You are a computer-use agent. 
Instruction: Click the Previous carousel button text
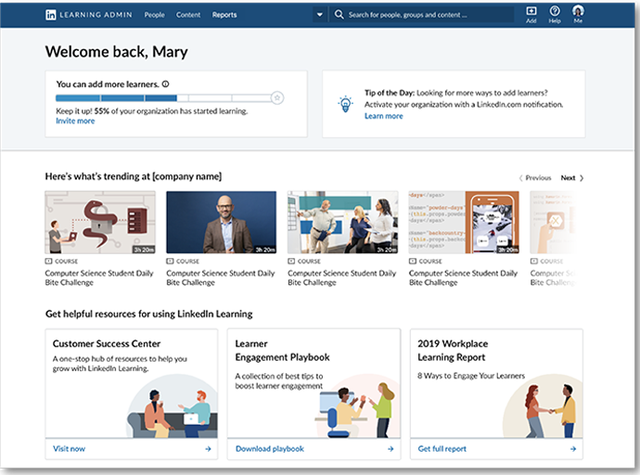click(x=538, y=178)
